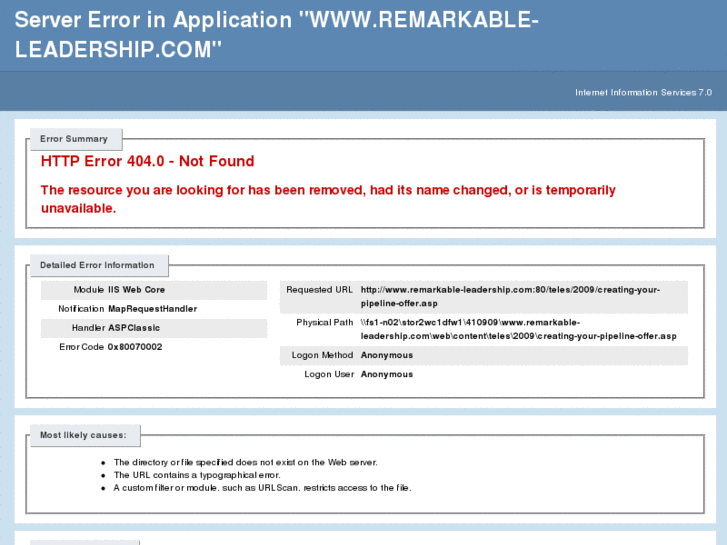Click the Notification value "MapRequestHandler"
The height and width of the screenshot is (545, 727).
[153, 309]
